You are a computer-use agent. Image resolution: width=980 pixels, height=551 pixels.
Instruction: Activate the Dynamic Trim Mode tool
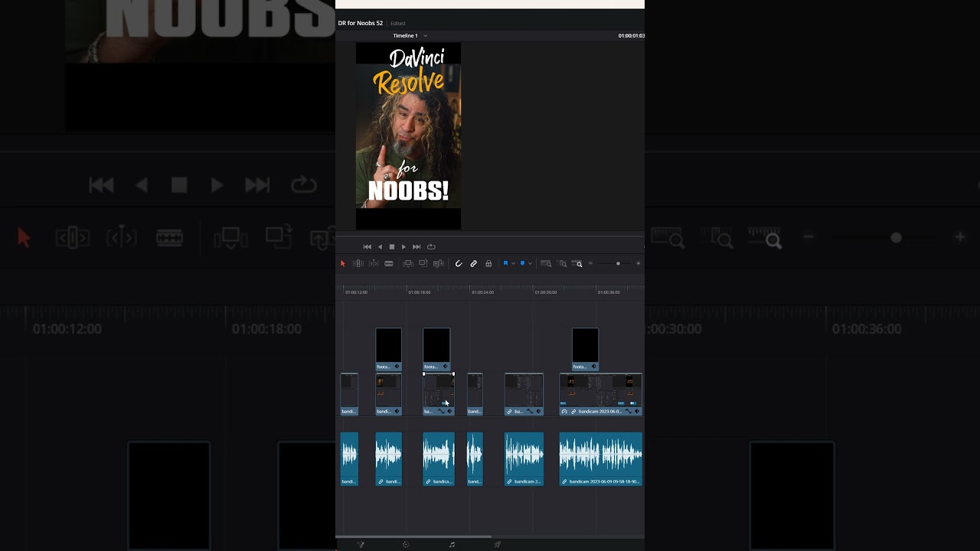(x=374, y=263)
